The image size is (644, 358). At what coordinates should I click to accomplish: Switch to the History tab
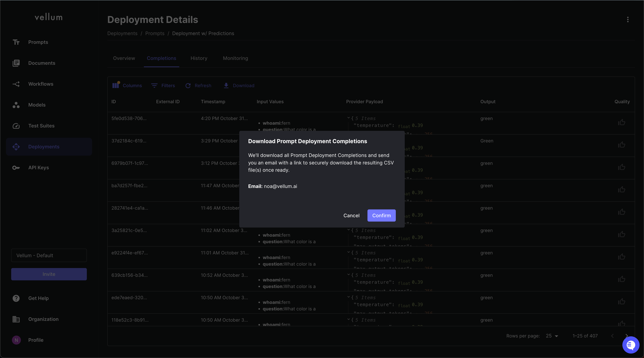[x=199, y=58]
